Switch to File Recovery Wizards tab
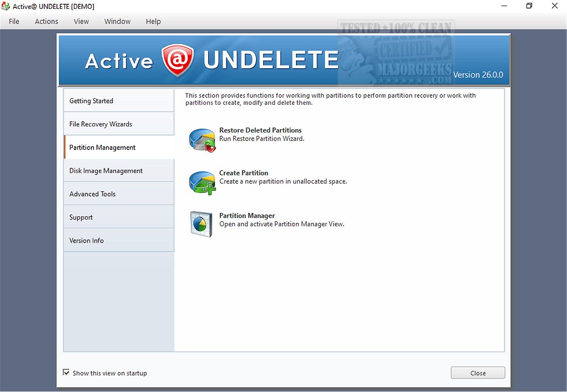Screen dimensions: 567x392 [x=119, y=124]
